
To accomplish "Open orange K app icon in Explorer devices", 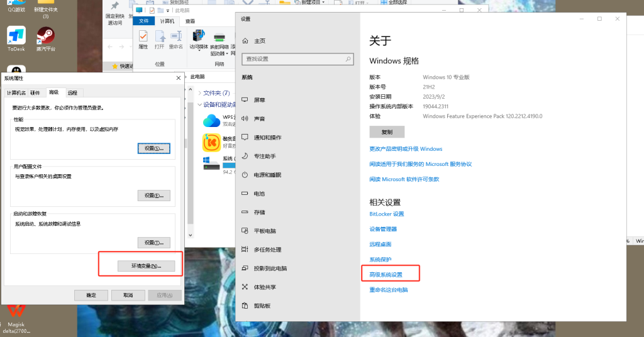I will [211, 143].
